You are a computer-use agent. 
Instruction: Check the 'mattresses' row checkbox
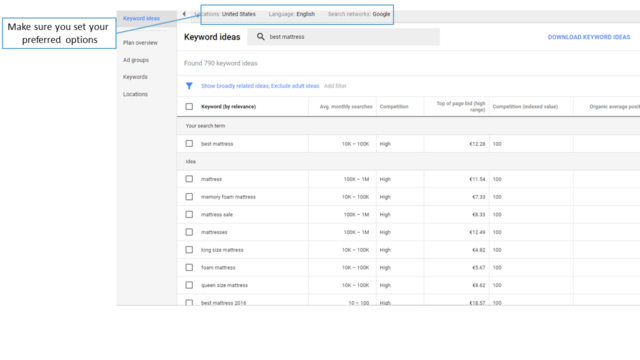pos(189,232)
